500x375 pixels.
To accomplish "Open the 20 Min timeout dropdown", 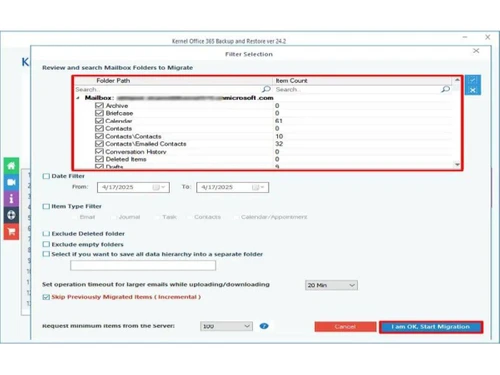I will click(331, 285).
